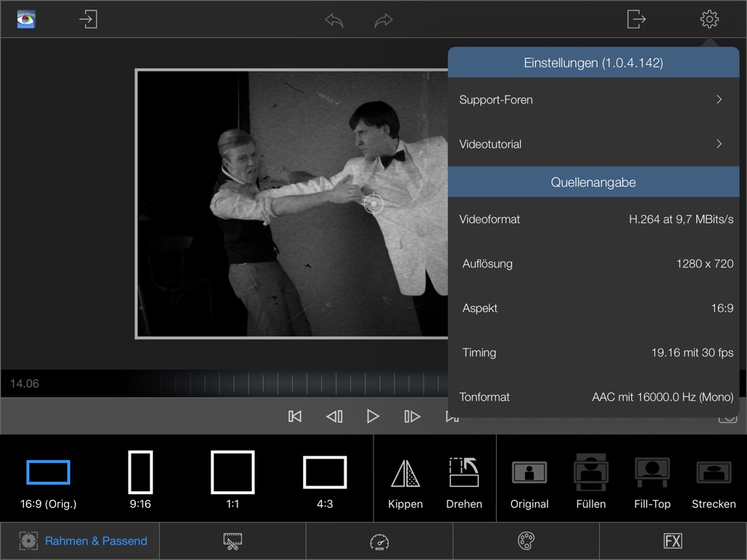Click the import video icon

pyautogui.click(x=88, y=19)
